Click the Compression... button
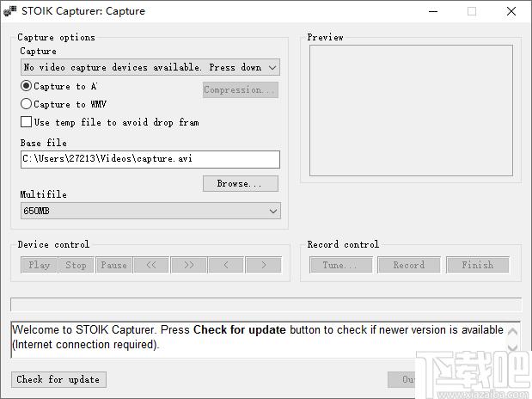 click(x=240, y=90)
